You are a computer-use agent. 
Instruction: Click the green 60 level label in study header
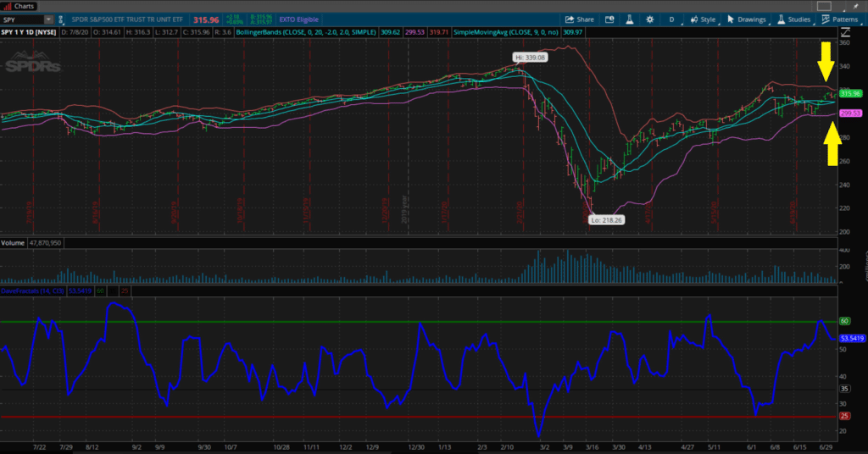[x=100, y=291]
